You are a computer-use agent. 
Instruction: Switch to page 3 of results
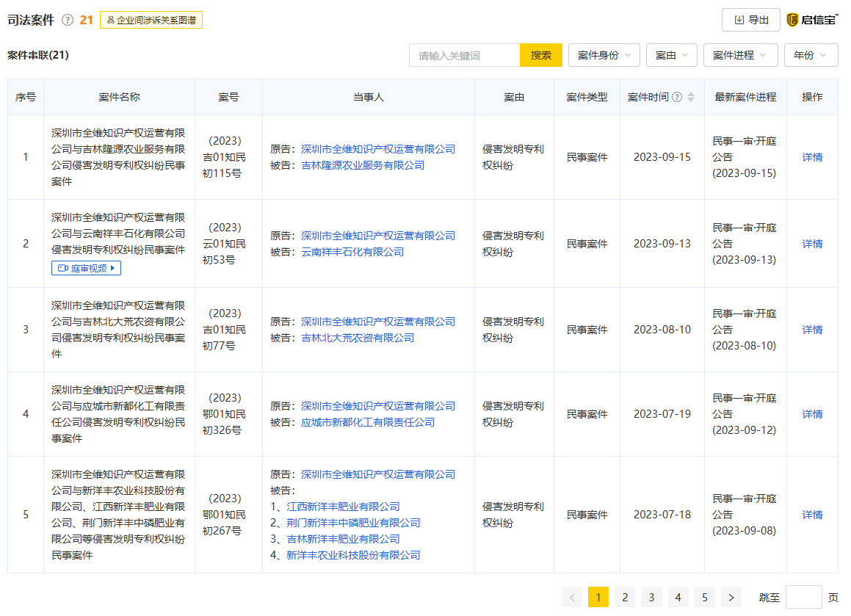pos(651,598)
